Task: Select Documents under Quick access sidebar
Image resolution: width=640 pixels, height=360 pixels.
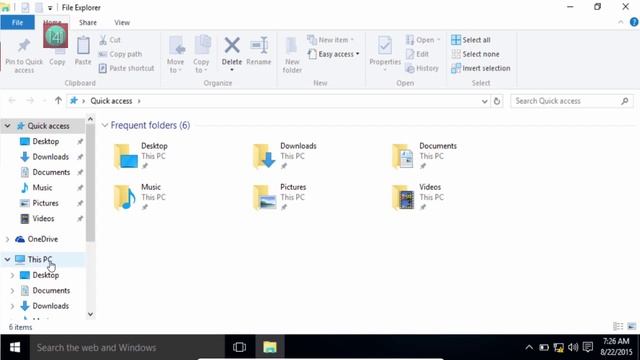Action: click(51, 172)
